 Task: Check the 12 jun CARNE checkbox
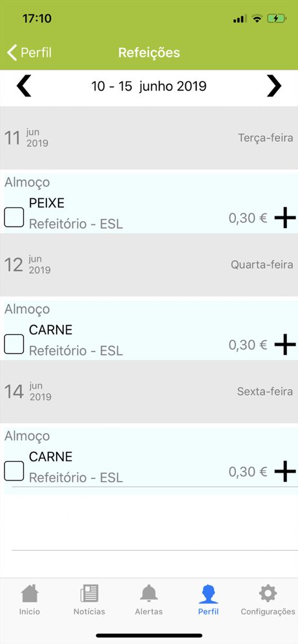(14, 344)
